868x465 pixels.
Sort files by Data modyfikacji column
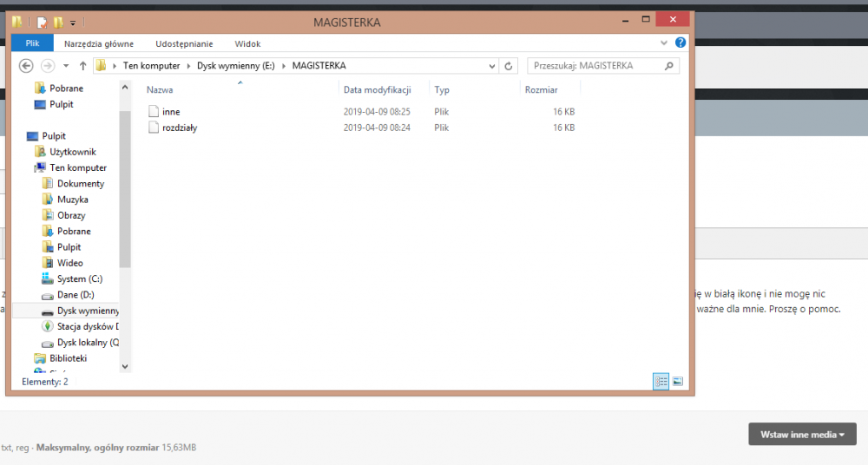[x=376, y=89]
